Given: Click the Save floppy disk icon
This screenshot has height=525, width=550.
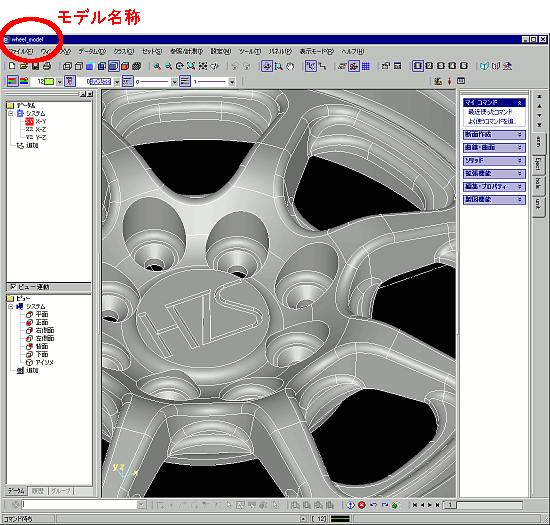Looking at the screenshot, I should (x=35, y=66).
